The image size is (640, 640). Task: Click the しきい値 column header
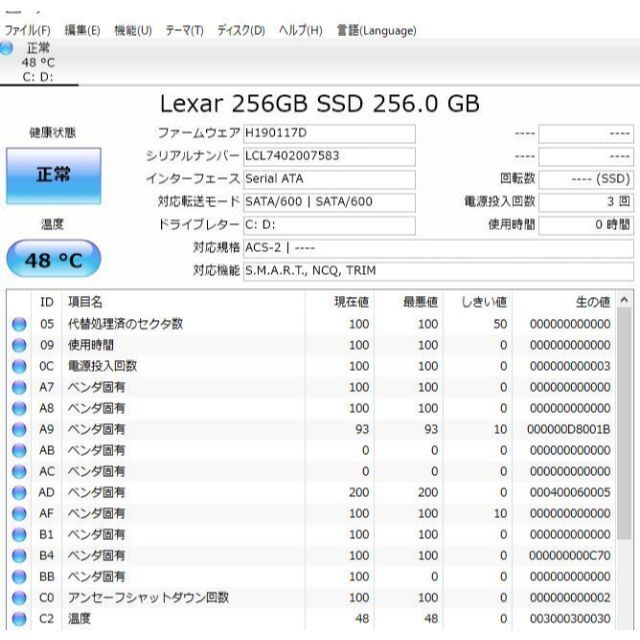(x=478, y=302)
